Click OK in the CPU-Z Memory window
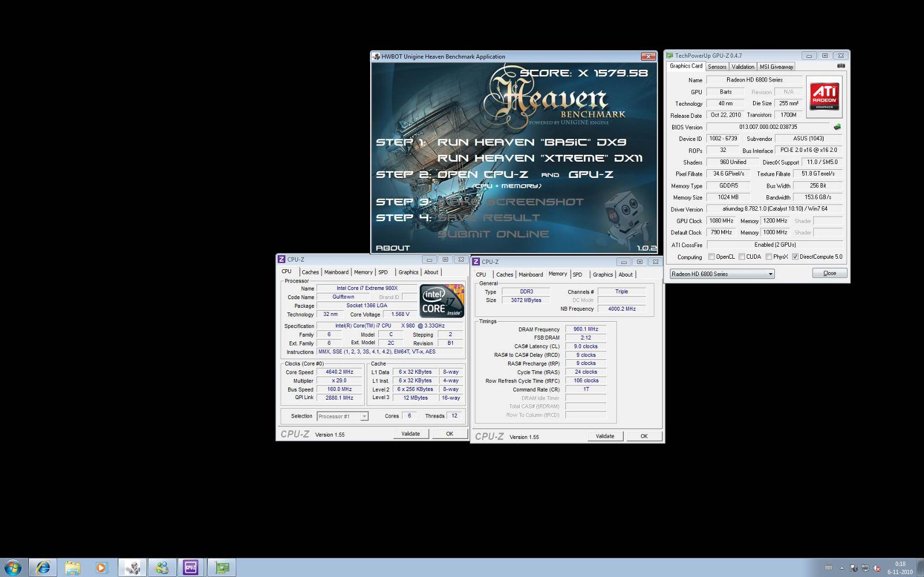Image resolution: width=924 pixels, height=577 pixels. (x=644, y=436)
